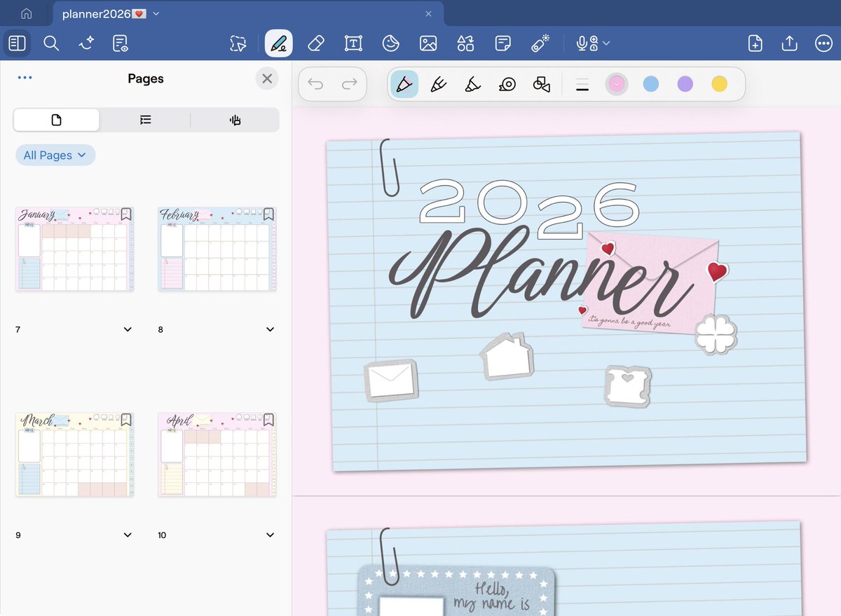Expand options chevron for page 8
Image resolution: width=841 pixels, height=616 pixels.
[271, 329]
